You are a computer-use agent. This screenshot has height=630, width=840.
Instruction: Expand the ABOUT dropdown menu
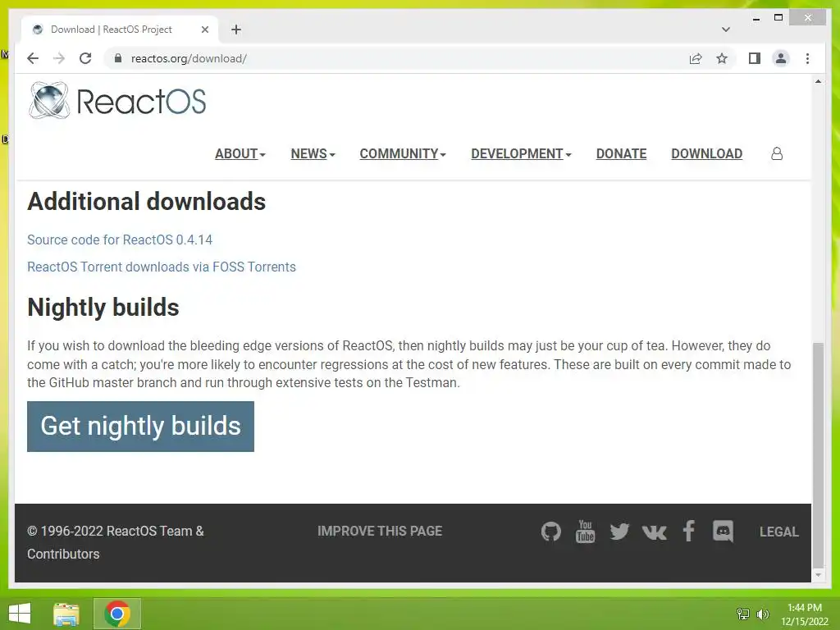click(240, 153)
